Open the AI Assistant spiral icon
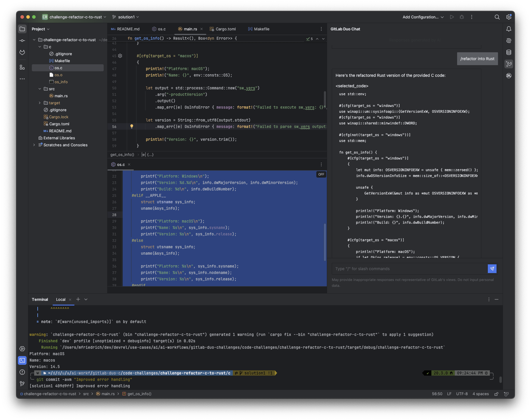 (509, 41)
